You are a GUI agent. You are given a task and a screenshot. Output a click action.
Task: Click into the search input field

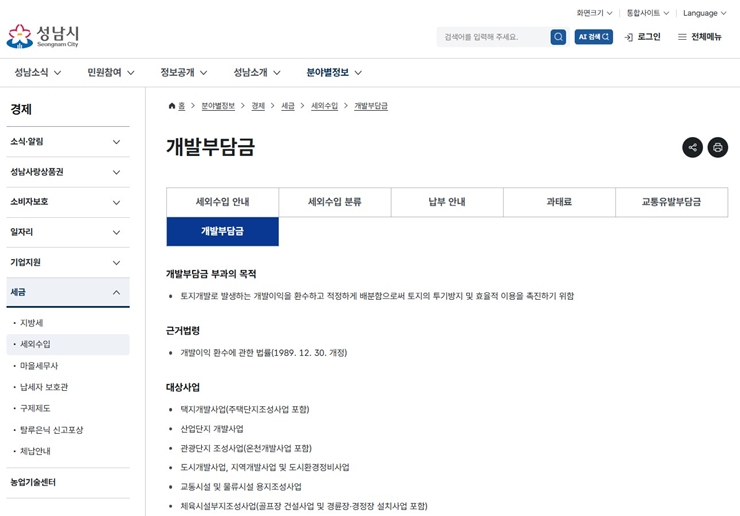click(494, 37)
